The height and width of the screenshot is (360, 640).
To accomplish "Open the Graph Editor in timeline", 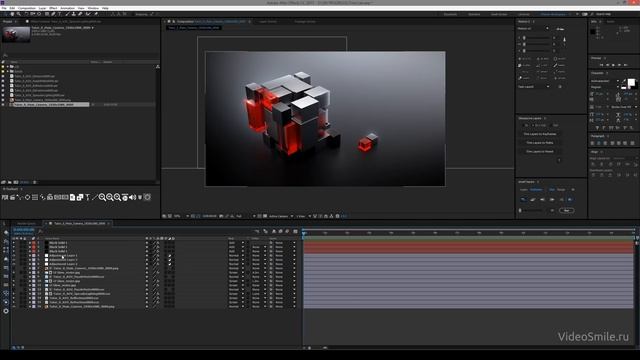I will [x=295, y=231].
